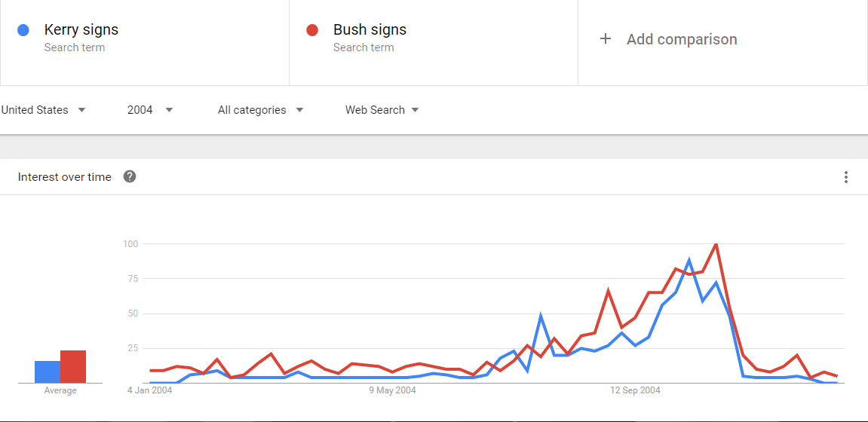Click the 12 Sep 2004 axis label
This screenshot has height=422, width=868.
(x=635, y=390)
